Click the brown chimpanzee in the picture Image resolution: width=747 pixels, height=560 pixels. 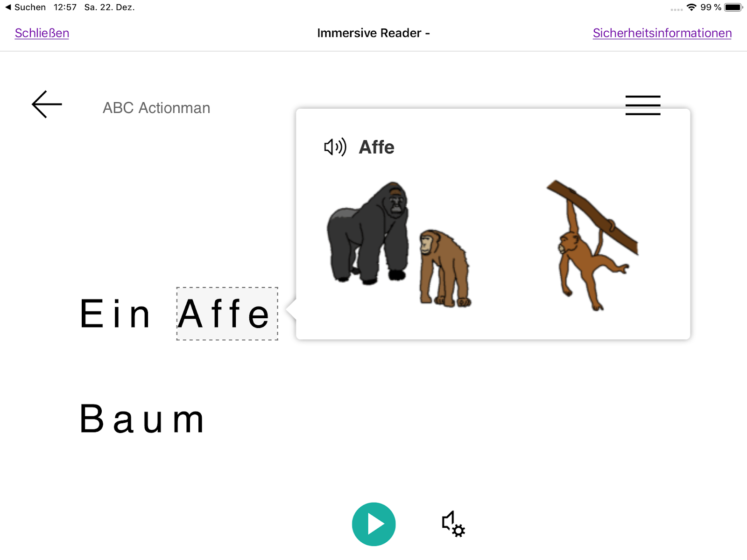(444, 268)
